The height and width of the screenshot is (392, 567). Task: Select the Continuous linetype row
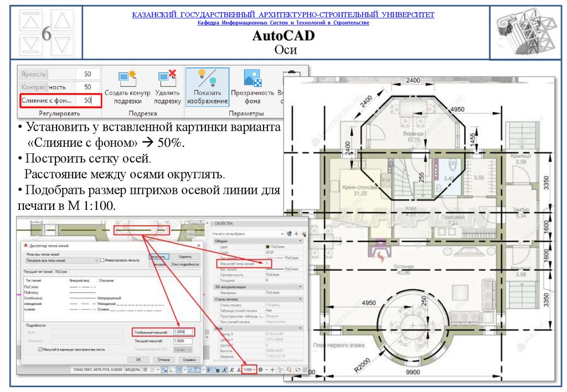coord(112,298)
